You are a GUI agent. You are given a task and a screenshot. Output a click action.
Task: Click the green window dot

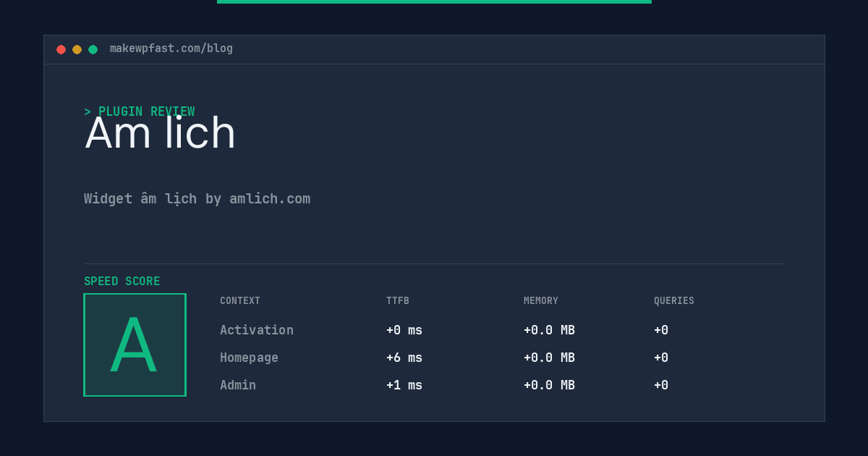click(93, 49)
